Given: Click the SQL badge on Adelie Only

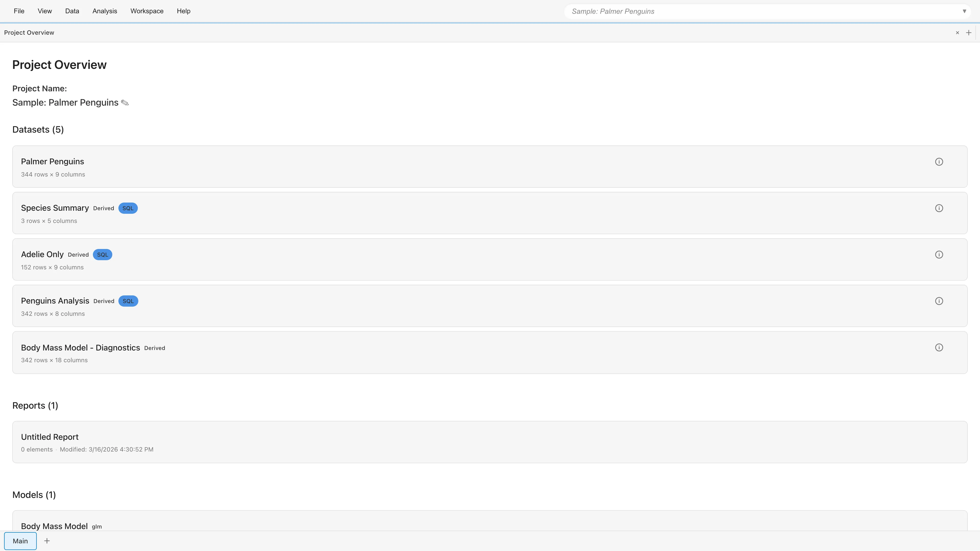Looking at the screenshot, I should tap(102, 254).
